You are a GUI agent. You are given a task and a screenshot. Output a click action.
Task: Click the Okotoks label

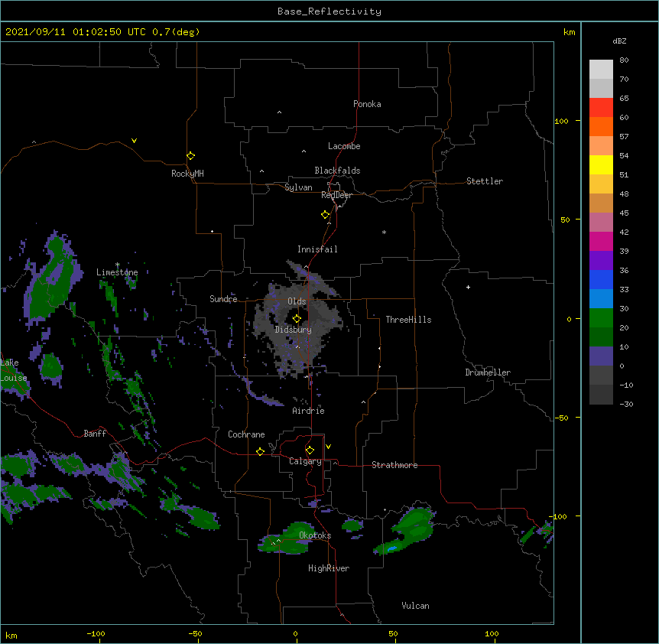pyautogui.click(x=315, y=535)
